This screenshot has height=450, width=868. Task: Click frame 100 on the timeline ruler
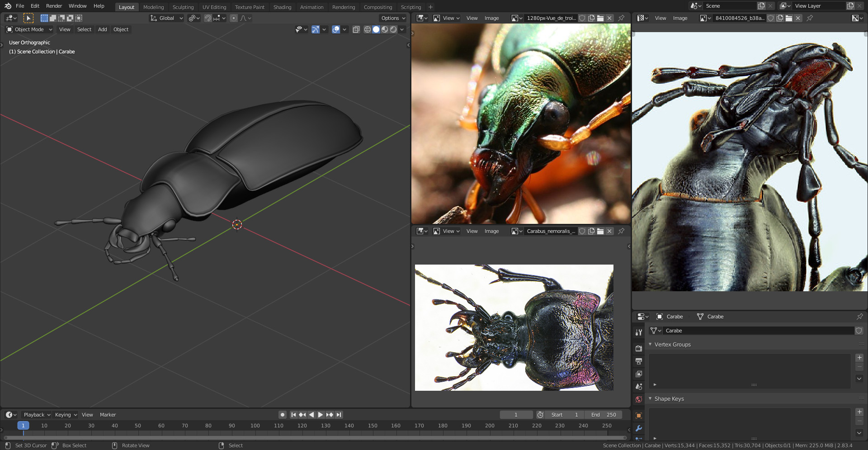(x=255, y=426)
